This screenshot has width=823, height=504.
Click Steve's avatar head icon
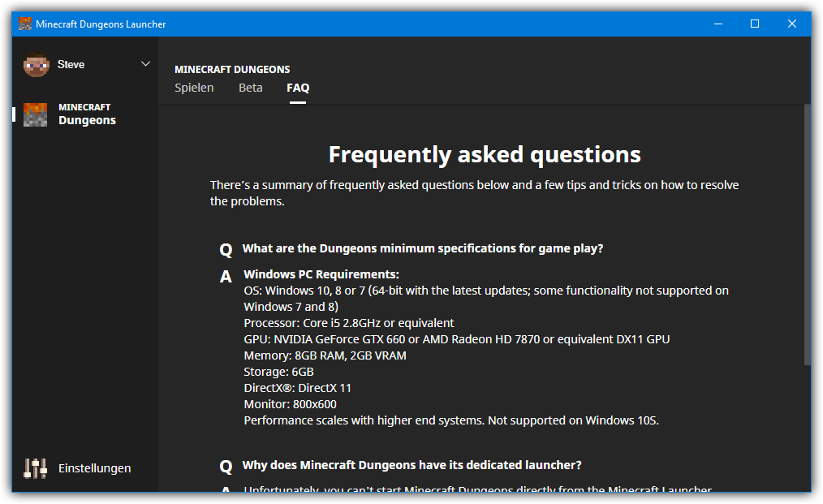pyautogui.click(x=37, y=65)
